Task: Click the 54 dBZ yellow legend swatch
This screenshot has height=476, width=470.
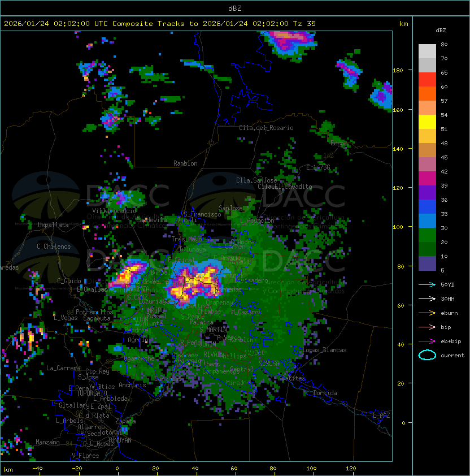Action: click(427, 122)
